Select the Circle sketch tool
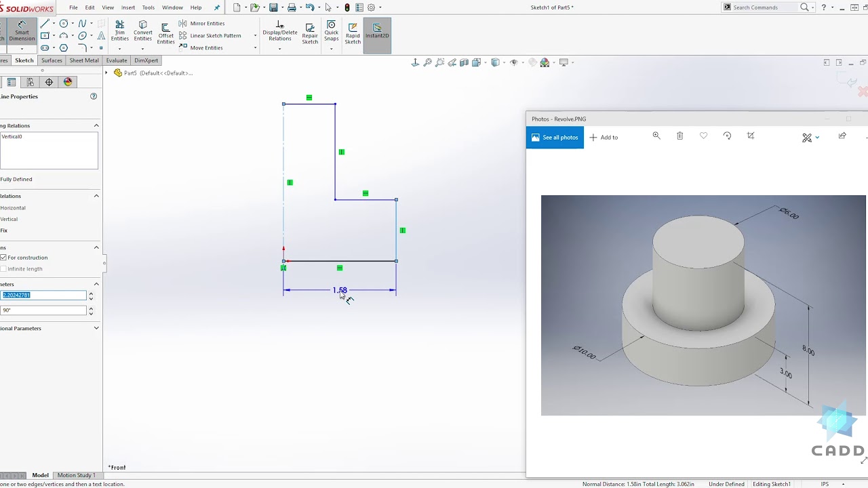The image size is (868, 488). click(x=64, y=24)
